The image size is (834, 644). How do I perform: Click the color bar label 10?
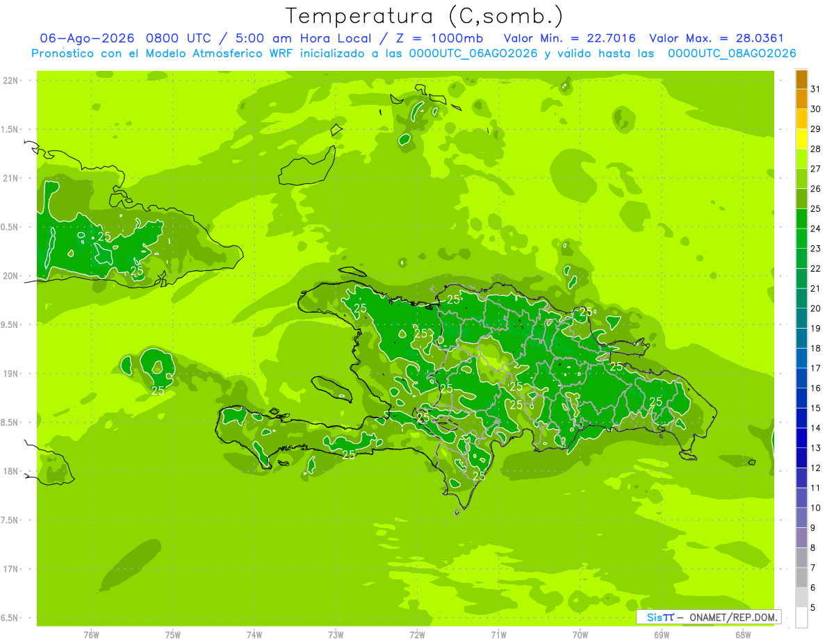[816, 508]
